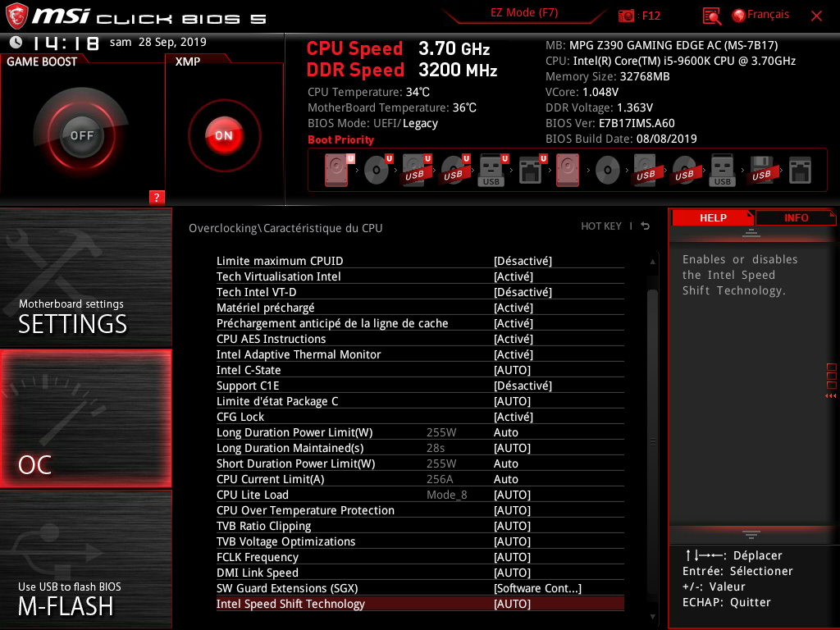Edit Long Duration Power Limit(W) Auto field

[505, 432]
